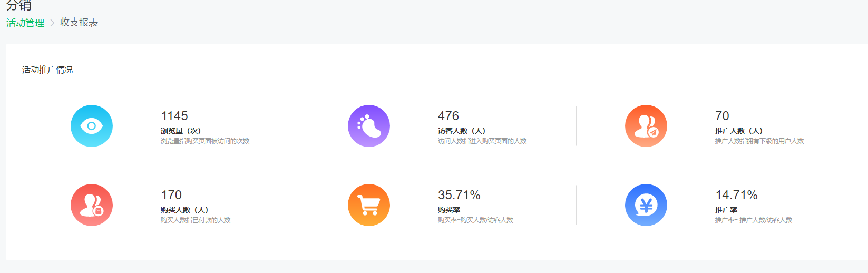Select the 170 buyers value
The width and height of the screenshot is (868, 273).
[171, 195]
